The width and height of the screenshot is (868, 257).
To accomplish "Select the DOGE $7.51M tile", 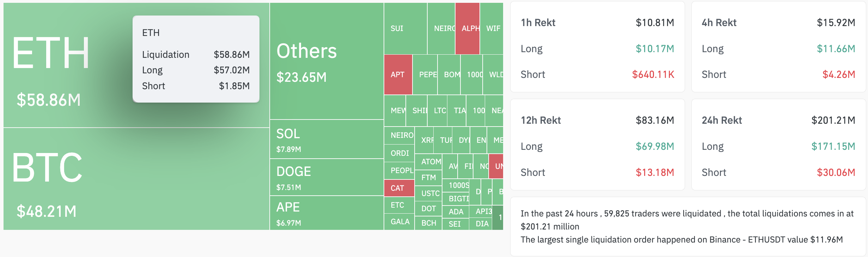I will coord(326,178).
